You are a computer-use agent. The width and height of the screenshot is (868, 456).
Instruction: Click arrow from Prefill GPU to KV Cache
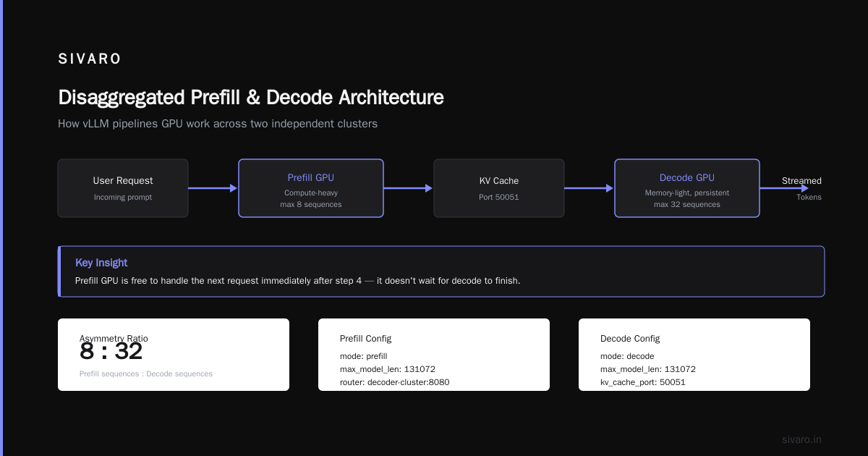pos(409,188)
